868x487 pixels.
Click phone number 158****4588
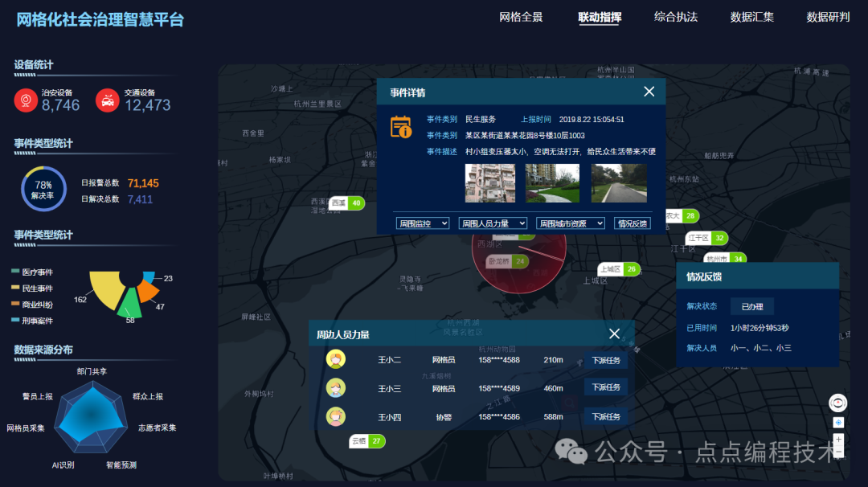pyautogui.click(x=499, y=360)
